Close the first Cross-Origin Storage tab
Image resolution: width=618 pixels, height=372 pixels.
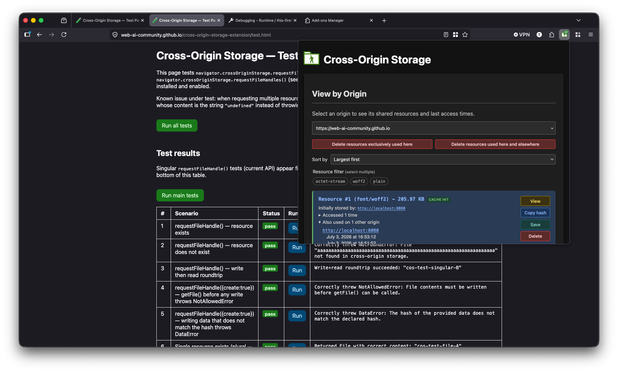142,20
